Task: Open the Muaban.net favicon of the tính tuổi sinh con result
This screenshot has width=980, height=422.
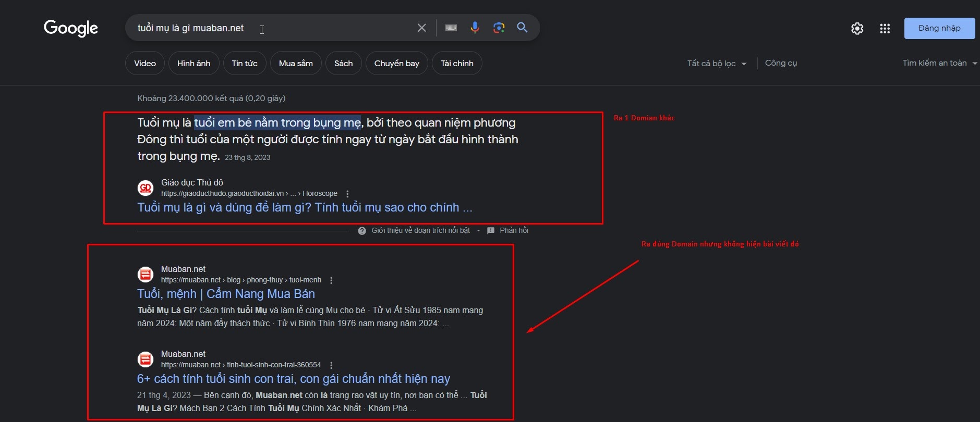Action: (x=146, y=359)
